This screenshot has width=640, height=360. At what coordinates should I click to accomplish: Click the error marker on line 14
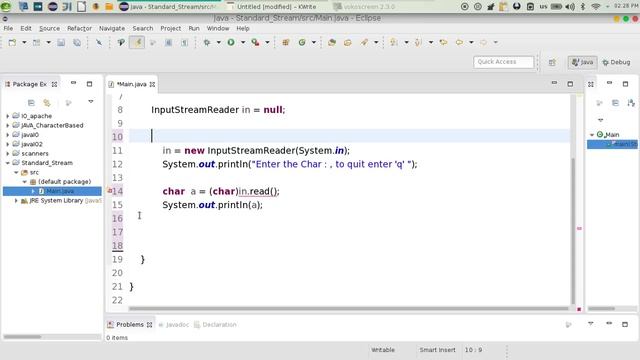click(x=109, y=191)
